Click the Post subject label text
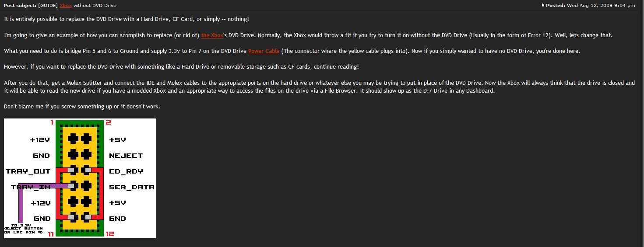 point(18,5)
